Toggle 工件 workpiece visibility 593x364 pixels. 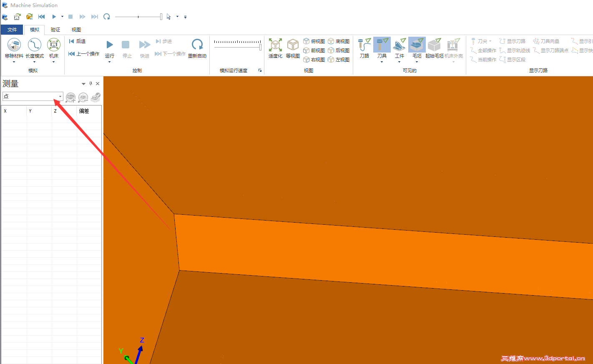(x=400, y=45)
